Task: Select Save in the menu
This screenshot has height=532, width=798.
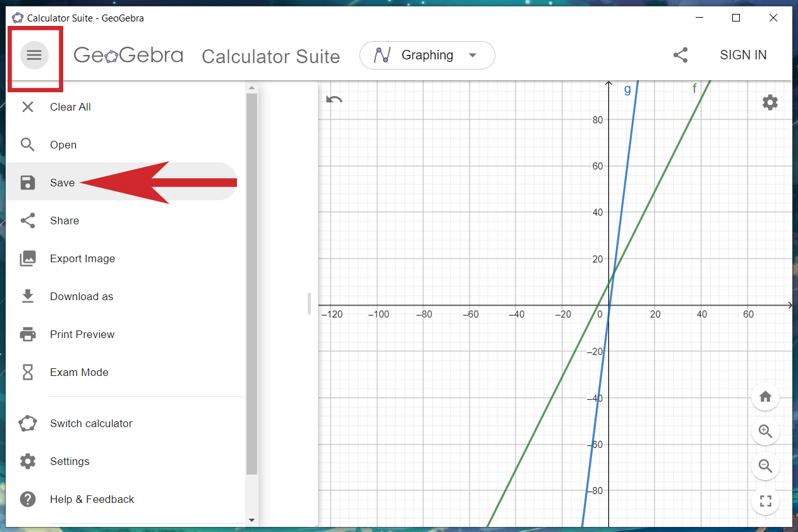Action: pos(122,183)
